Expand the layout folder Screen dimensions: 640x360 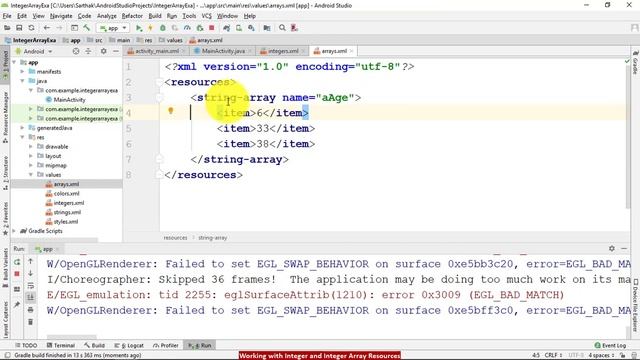pyautogui.click(x=31, y=156)
